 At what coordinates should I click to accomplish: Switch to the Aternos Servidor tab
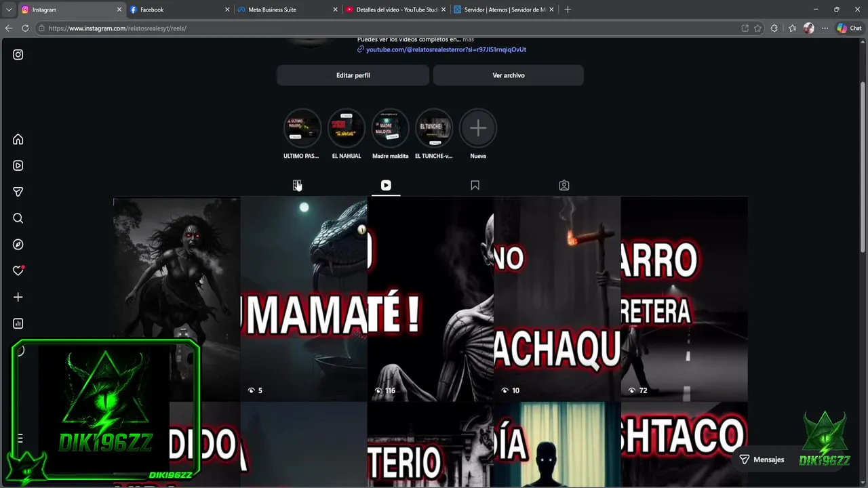tap(503, 9)
